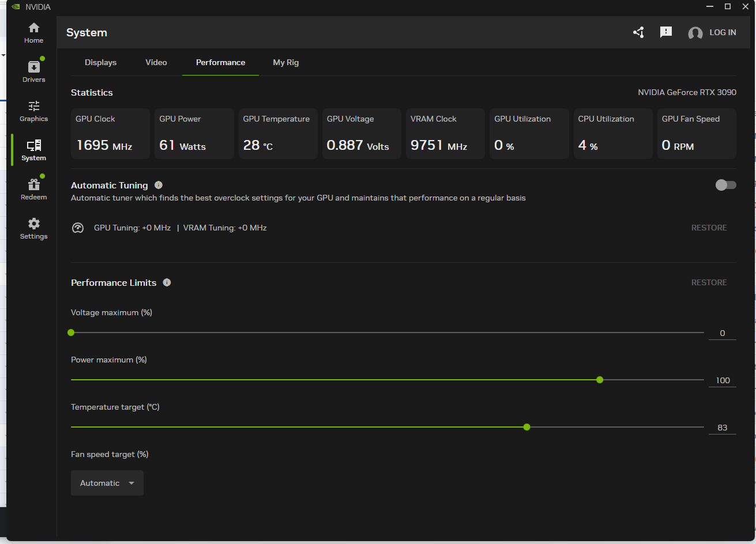Click the Voltage maximum value field

pos(723,333)
